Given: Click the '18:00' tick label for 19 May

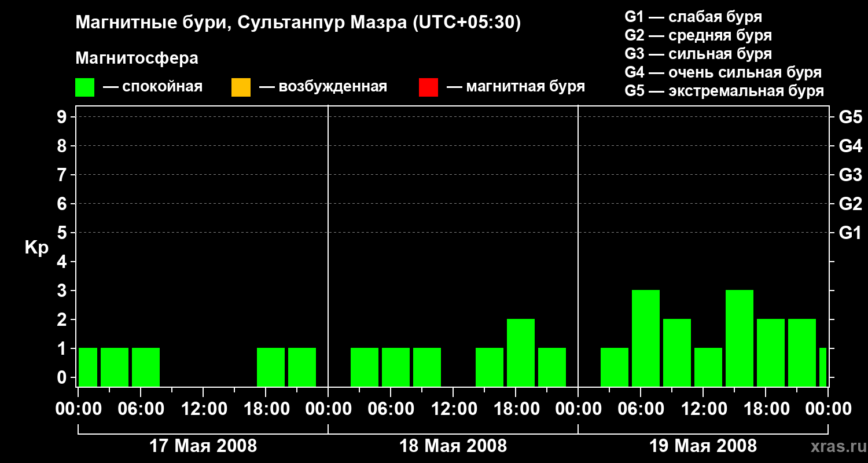Looking at the screenshot, I should coord(766,409).
